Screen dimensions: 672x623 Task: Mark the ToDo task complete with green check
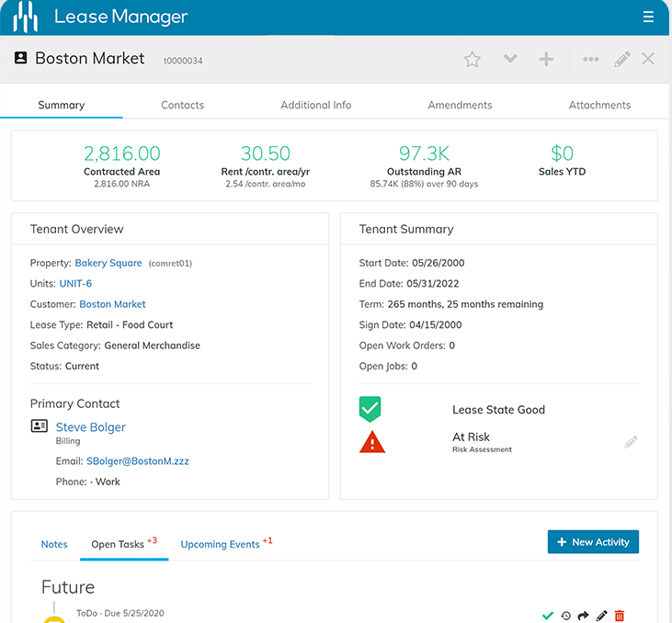tap(548, 616)
